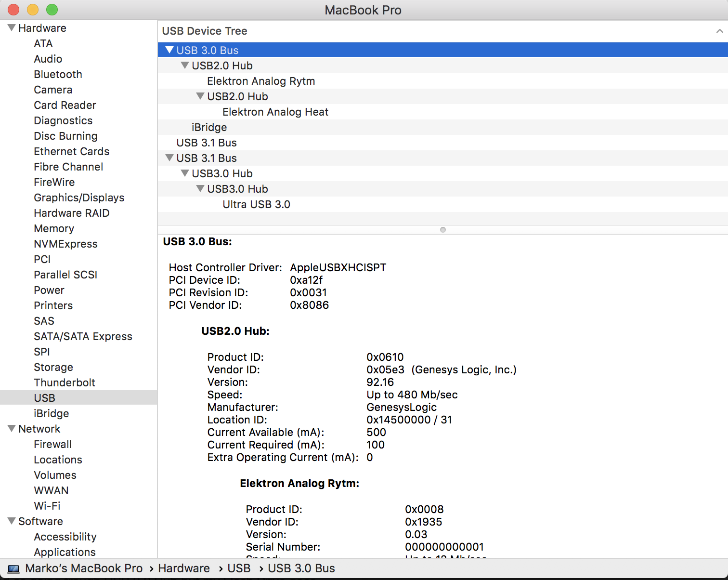Viewport: 728px width, 580px height.
Task: Click the AppleUSBXHCISPT driver value
Action: pyautogui.click(x=338, y=267)
